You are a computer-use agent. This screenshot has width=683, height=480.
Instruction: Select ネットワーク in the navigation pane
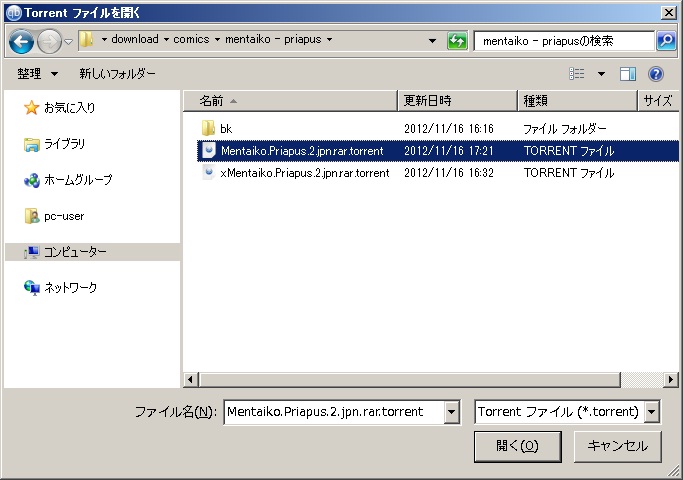pos(71,287)
